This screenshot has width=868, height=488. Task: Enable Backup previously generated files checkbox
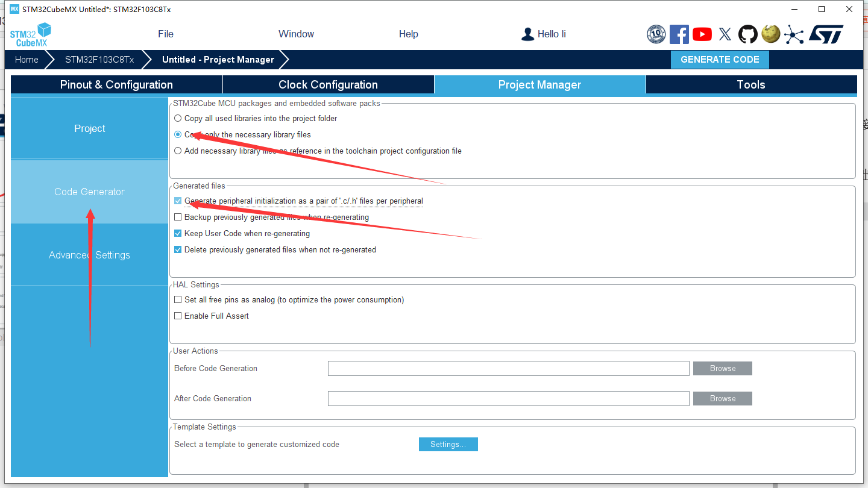click(x=178, y=217)
